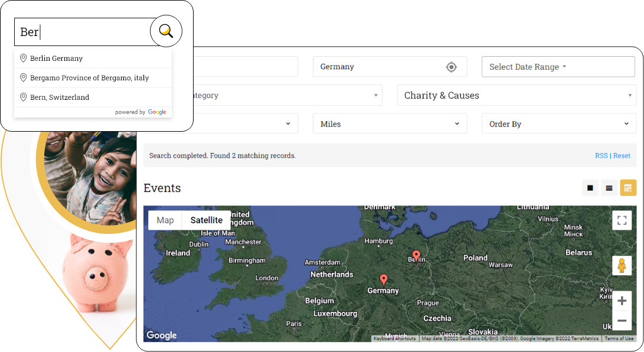Image resolution: width=644 pixels, height=352 pixels.
Task: Open the RSS feed link
Action: [x=601, y=155]
